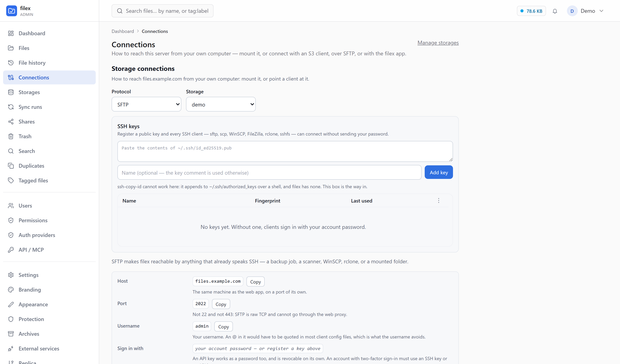Open the Protection sidebar item
Image resolution: width=620 pixels, height=364 pixels.
49,319
